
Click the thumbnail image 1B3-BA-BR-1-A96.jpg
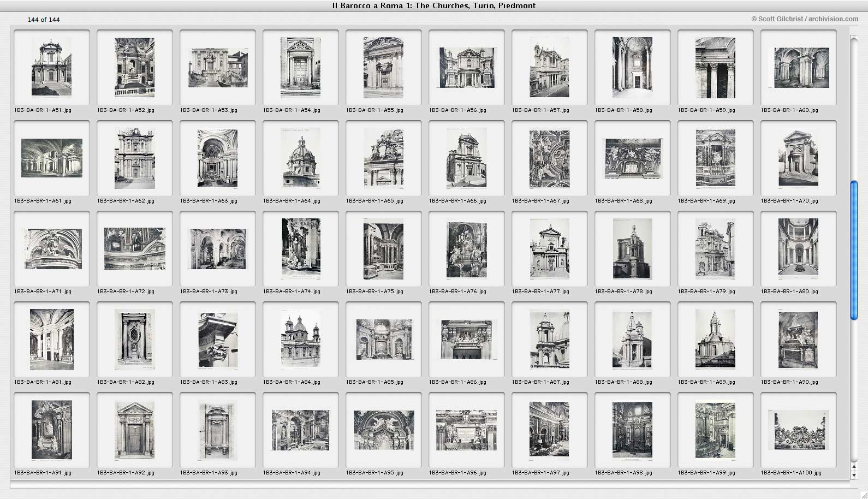467,430
